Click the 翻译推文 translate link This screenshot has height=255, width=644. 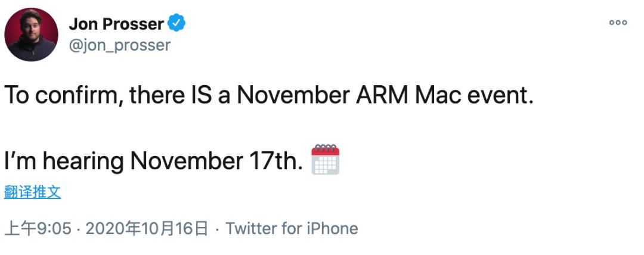tap(32, 192)
